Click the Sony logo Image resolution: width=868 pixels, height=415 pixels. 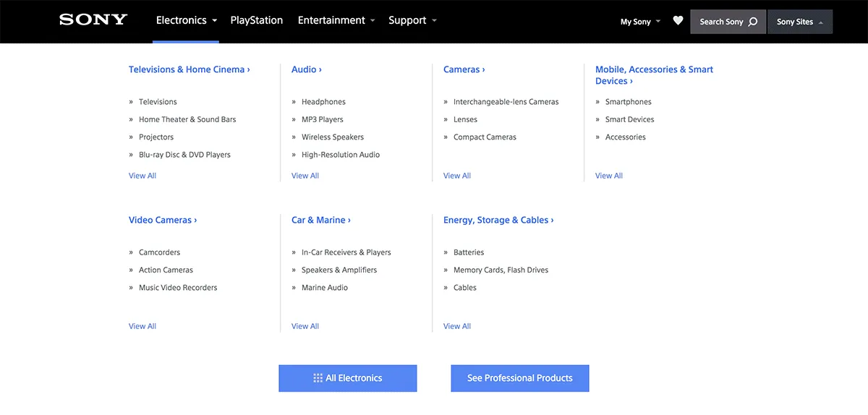click(93, 20)
